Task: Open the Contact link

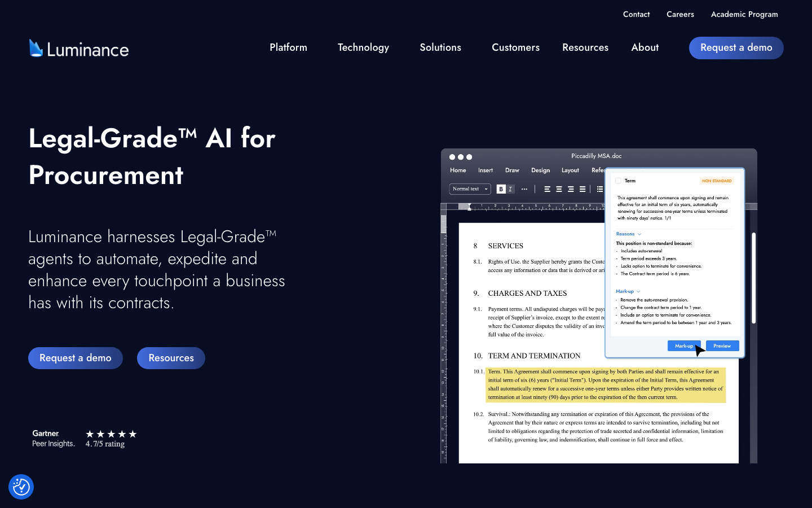Action: [x=636, y=14]
